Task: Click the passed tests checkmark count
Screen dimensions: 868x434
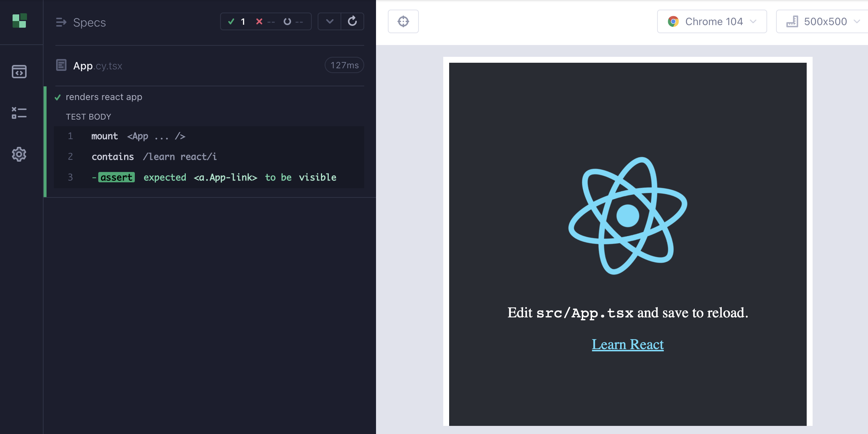Action: [x=236, y=22]
